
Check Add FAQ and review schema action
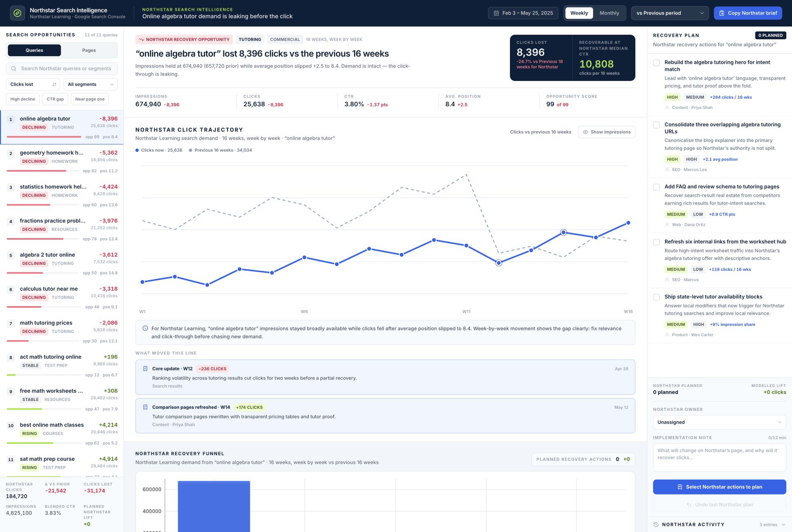tap(656, 187)
